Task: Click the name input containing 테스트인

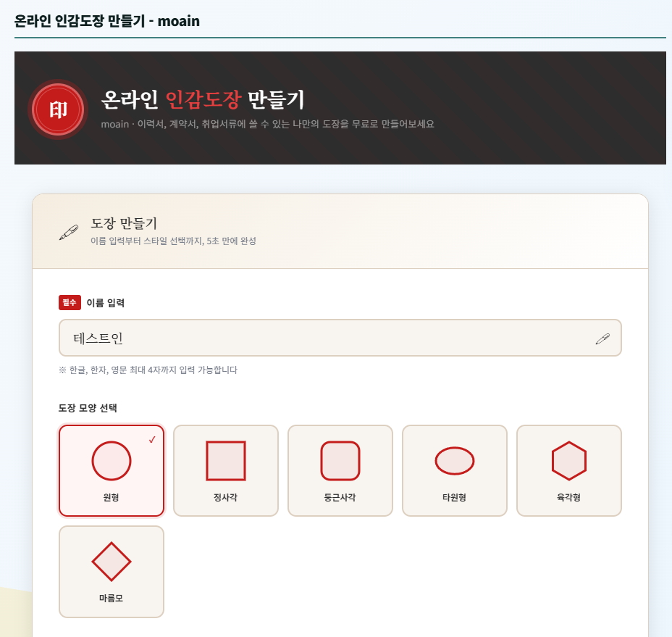Action: tap(326, 338)
